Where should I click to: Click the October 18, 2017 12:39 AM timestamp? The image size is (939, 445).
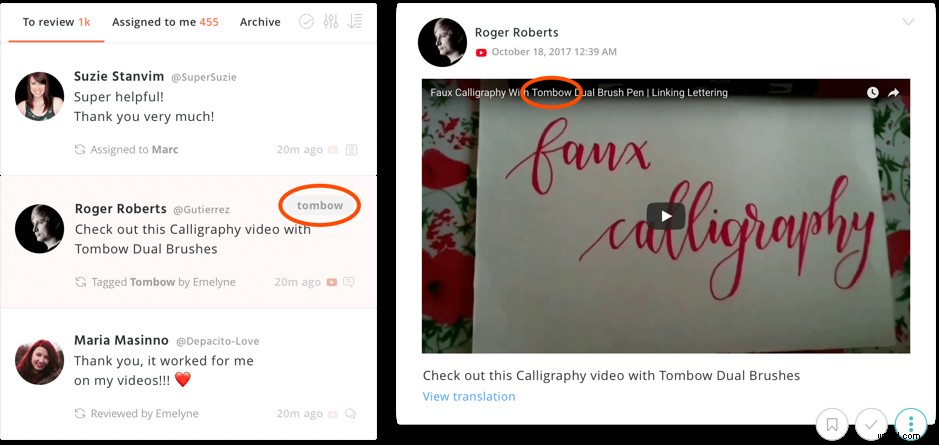pos(554,52)
